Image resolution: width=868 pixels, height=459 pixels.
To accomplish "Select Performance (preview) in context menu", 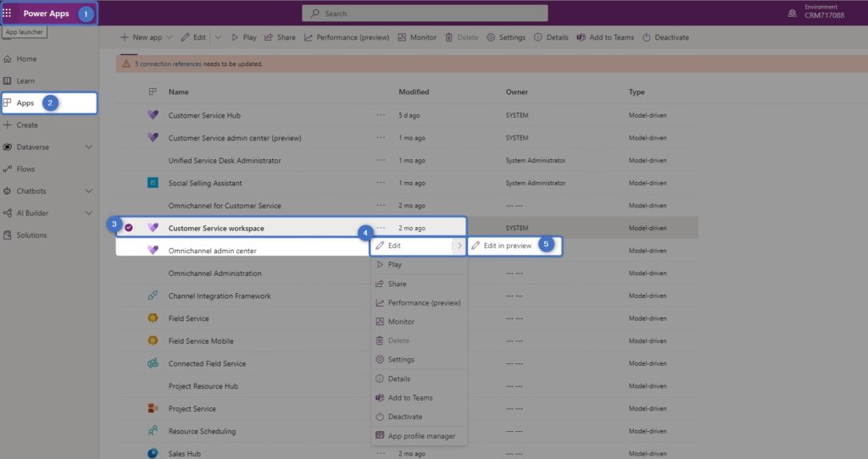I will [419, 303].
